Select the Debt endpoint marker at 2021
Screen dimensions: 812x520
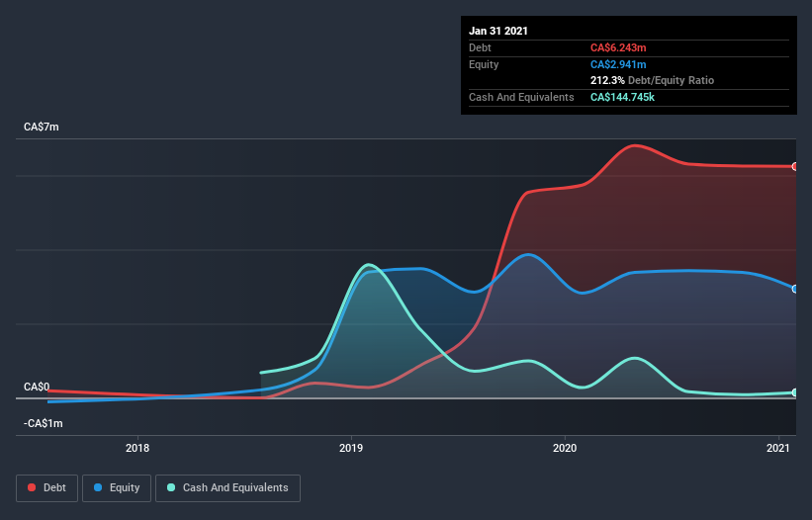coord(795,167)
